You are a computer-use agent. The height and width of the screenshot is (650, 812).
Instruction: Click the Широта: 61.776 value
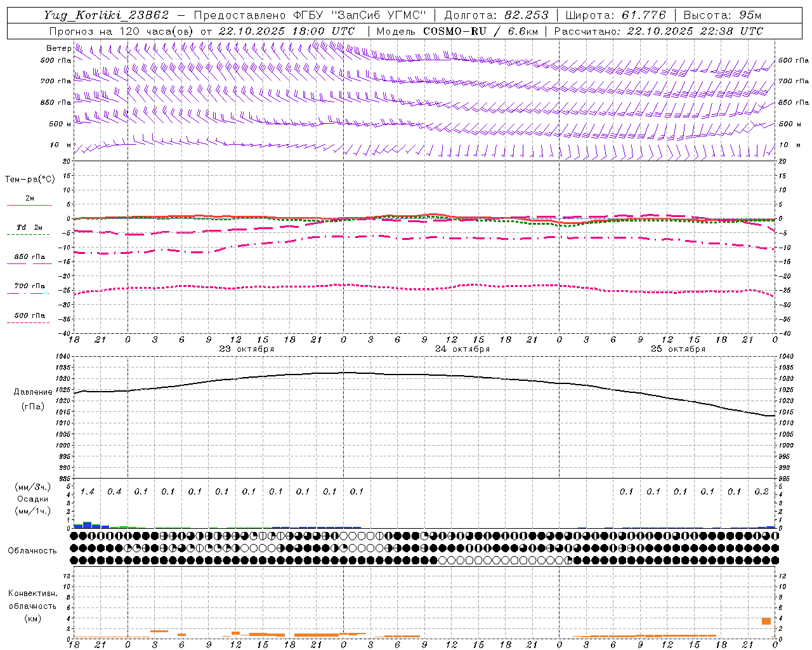615,15
